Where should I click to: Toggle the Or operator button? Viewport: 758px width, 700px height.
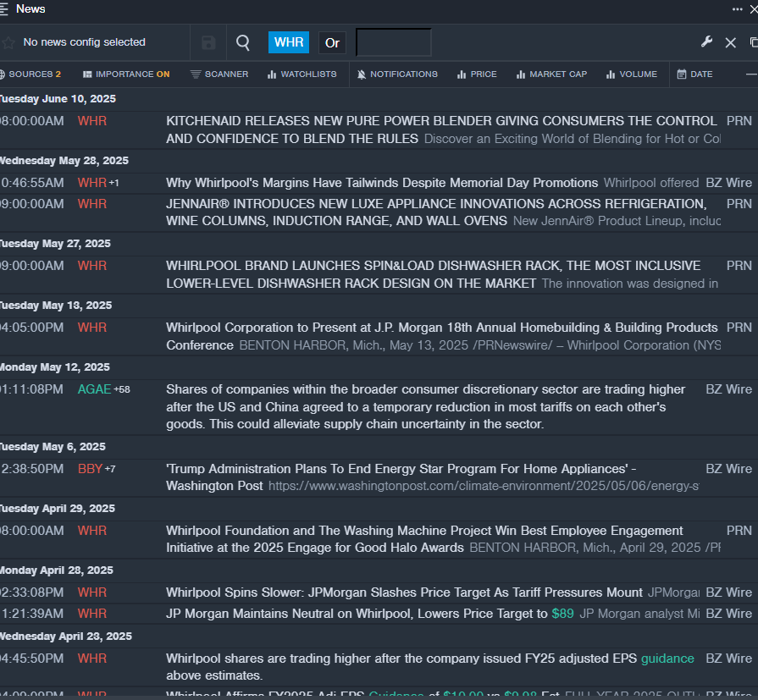tap(332, 42)
